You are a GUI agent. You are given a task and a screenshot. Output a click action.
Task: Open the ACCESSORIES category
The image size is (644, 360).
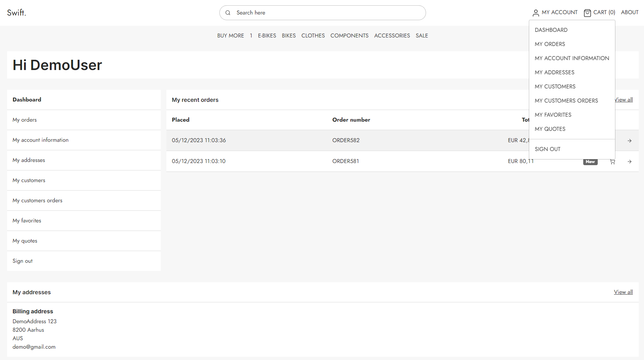(392, 35)
